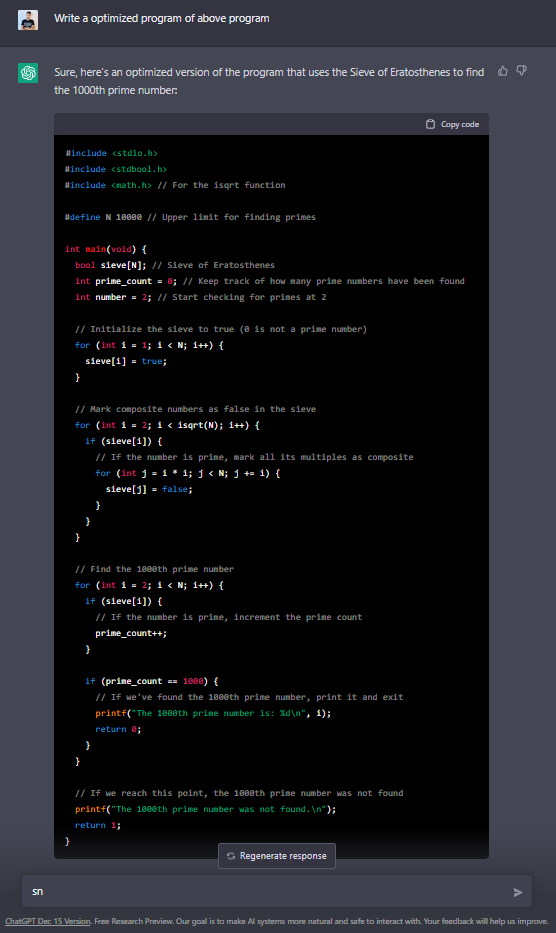The width and height of the screenshot is (556, 933).
Task: Click the refresh icon on Regenerate response
Action: pos(231,856)
